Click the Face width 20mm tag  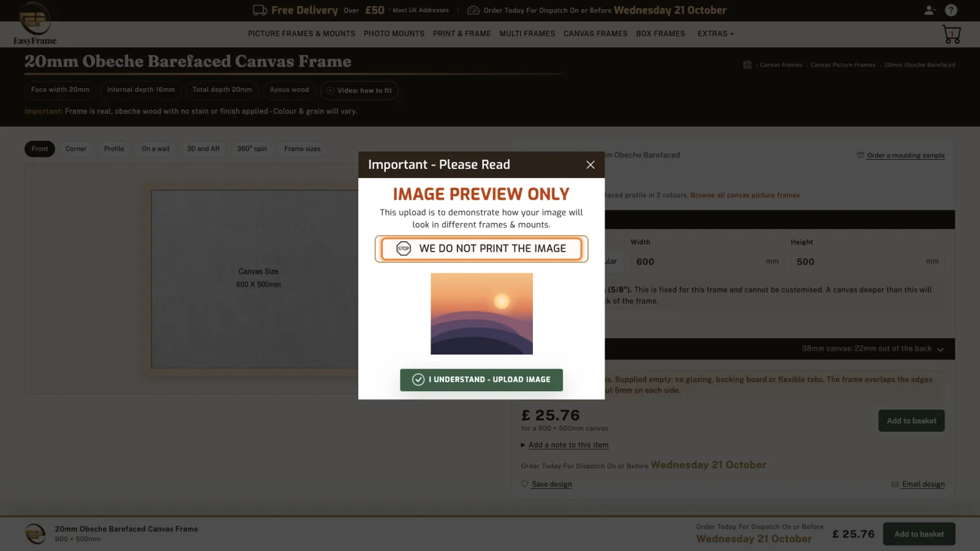(x=60, y=90)
